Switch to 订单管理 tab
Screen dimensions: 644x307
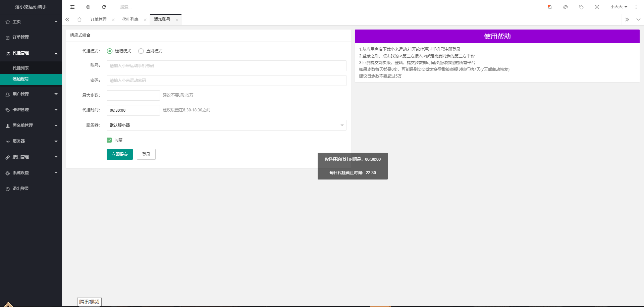pyautogui.click(x=98, y=19)
